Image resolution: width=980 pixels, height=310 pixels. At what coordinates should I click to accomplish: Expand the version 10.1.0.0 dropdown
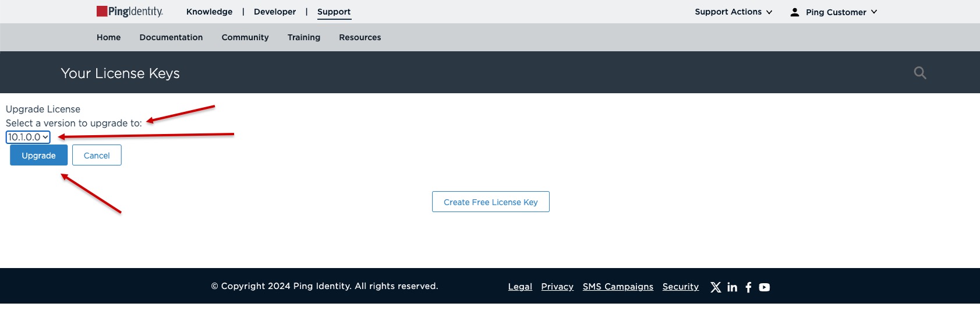[x=28, y=137]
